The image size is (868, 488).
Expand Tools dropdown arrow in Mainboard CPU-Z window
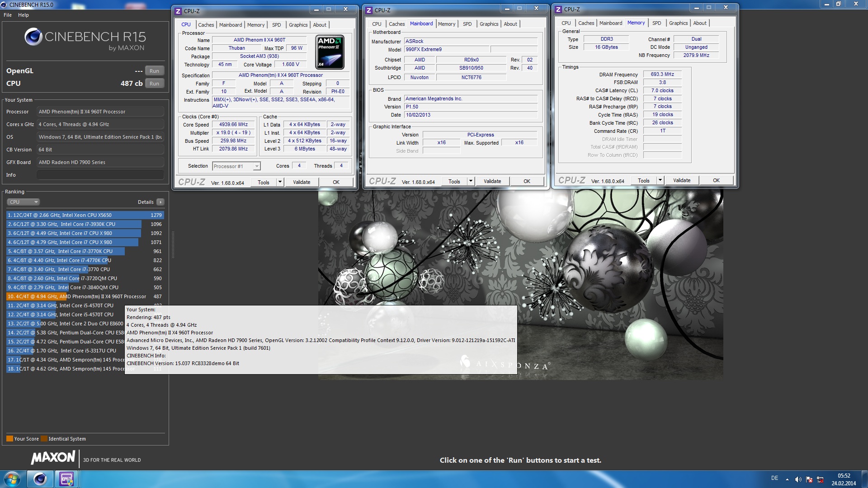[471, 181]
